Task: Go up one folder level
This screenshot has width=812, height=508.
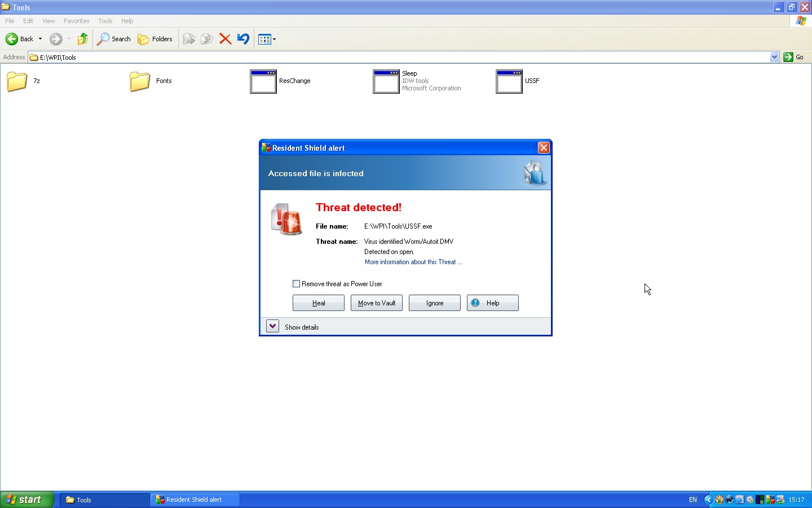Action: pyautogui.click(x=83, y=39)
